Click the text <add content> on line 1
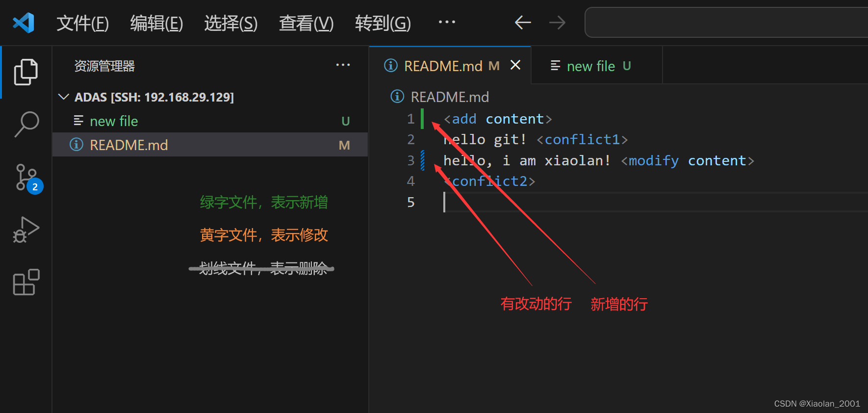The width and height of the screenshot is (868, 413). (498, 119)
